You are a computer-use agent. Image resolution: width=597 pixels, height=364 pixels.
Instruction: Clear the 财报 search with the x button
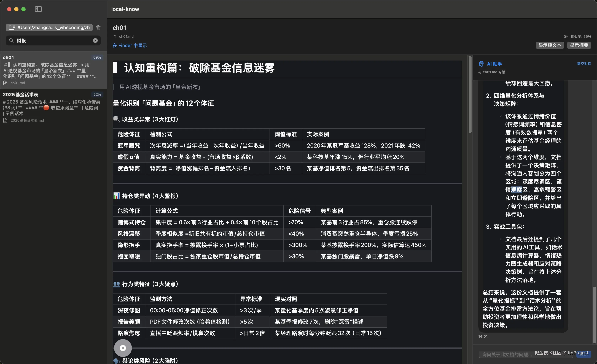tap(95, 40)
